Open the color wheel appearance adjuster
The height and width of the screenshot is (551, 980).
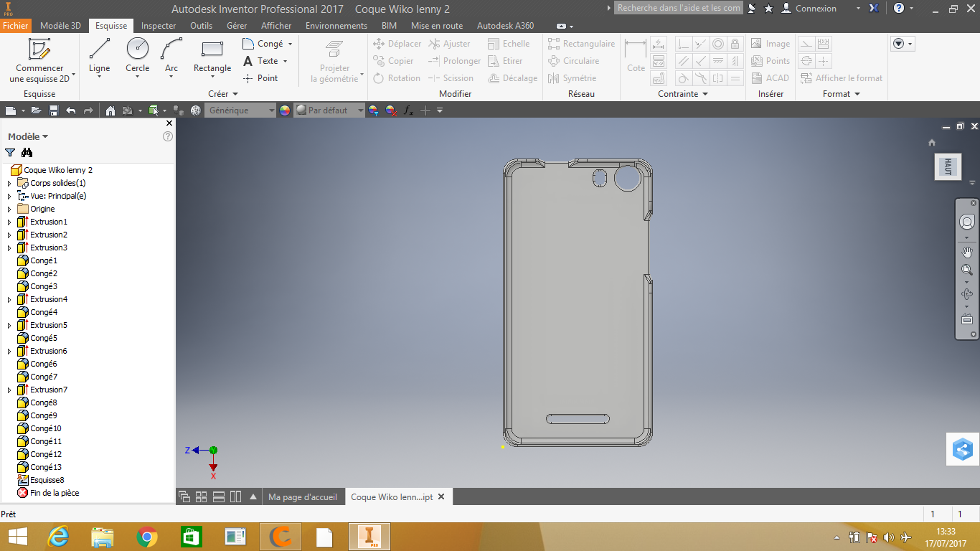pos(286,110)
